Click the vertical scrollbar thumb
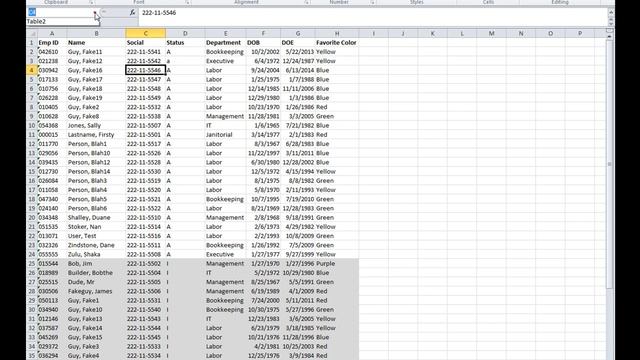Image resolution: width=640 pixels, height=360 pixels. [609, 163]
